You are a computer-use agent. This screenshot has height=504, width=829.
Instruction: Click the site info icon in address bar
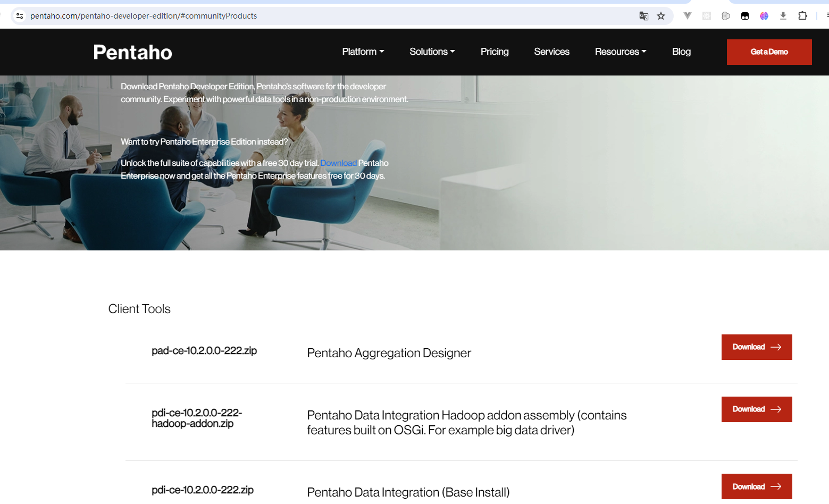point(20,16)
